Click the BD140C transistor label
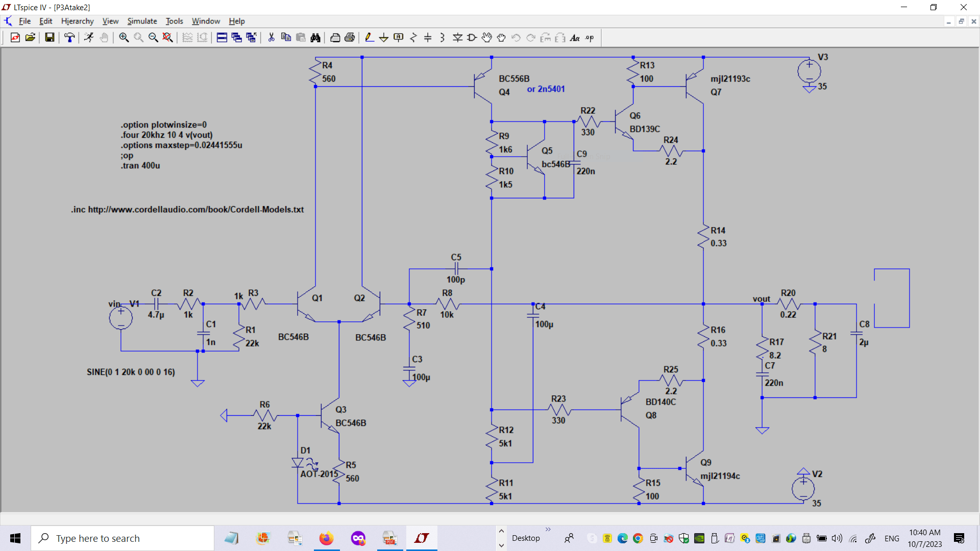The height and width of the screenshot is (551, 980). tap(660, 402)
